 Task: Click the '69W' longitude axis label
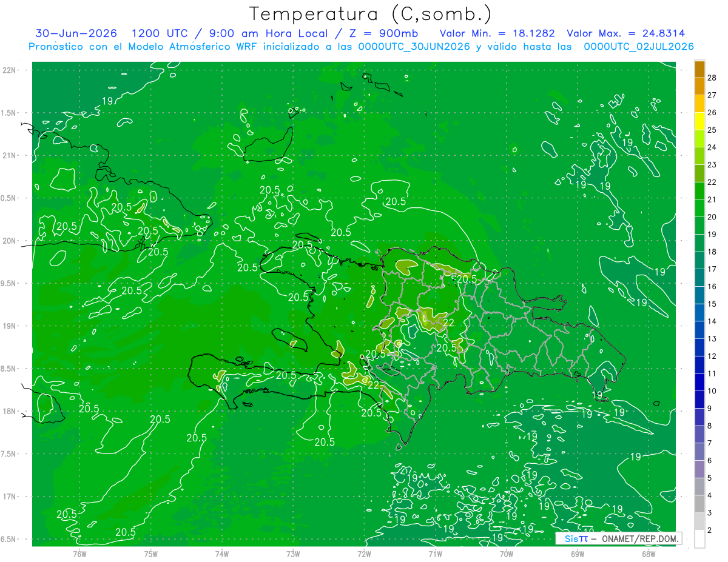(x=578, y=554)
